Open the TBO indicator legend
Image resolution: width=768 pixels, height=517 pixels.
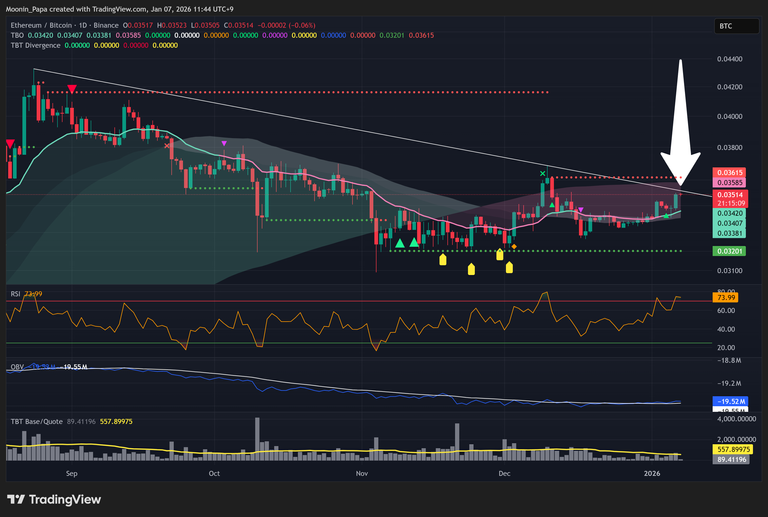click(x=16, y=35)
